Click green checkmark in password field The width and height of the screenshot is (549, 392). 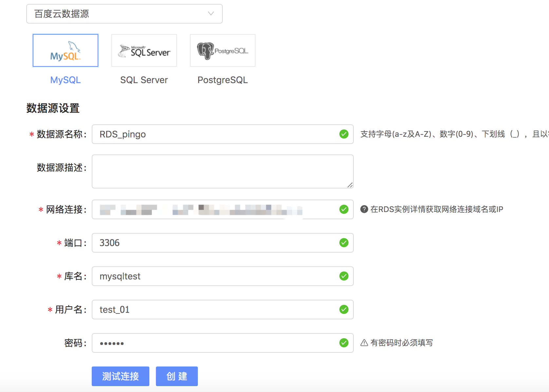[344, 343]
